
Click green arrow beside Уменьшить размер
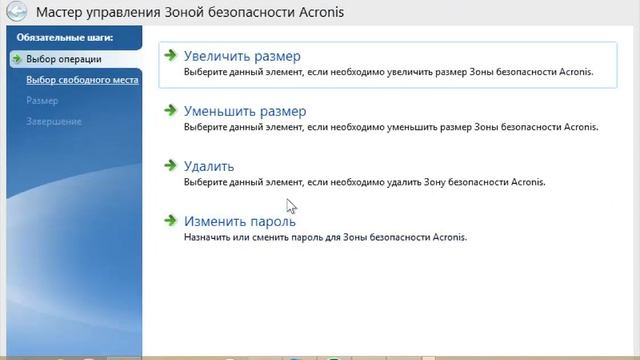coord(170,110)
